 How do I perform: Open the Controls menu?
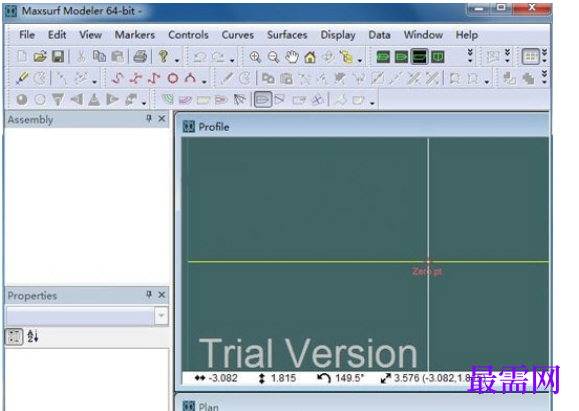188,35
